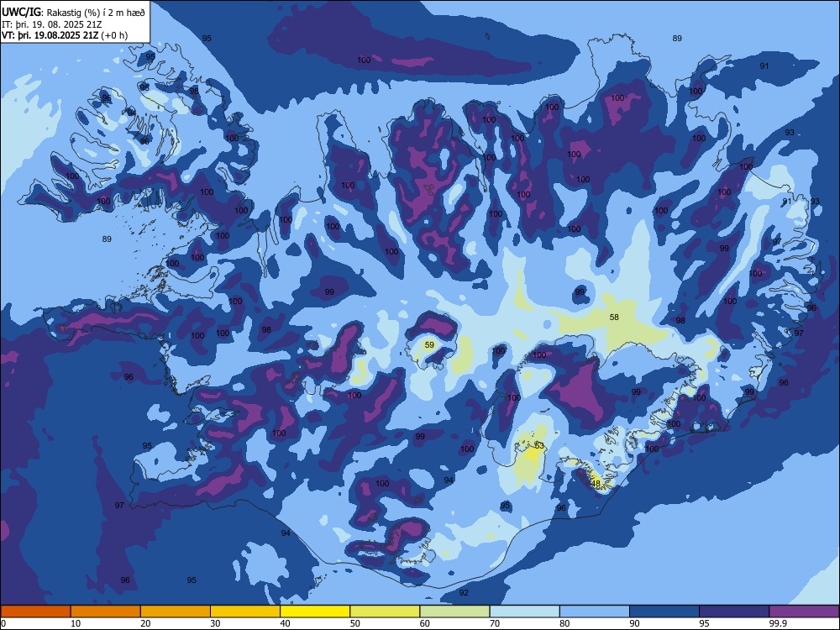Click the '92' value on the map

pyautogui.click(x=464, y=592)
